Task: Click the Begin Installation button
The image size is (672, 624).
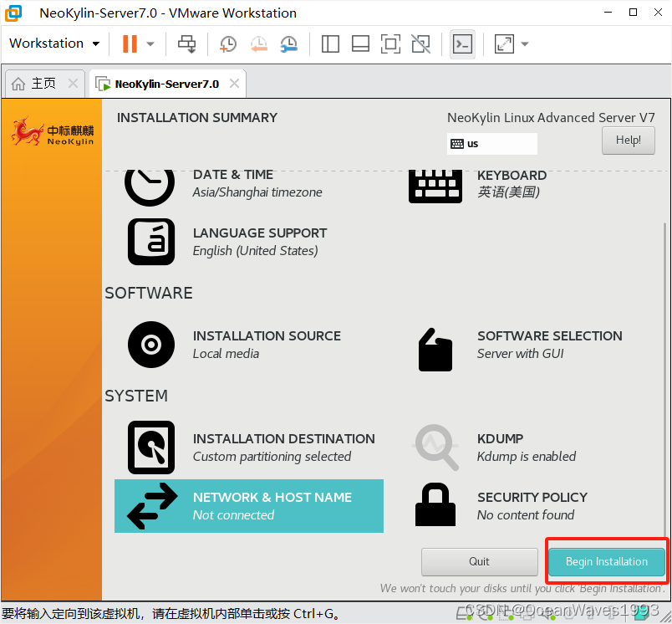Action: click(x=607, y=562)
